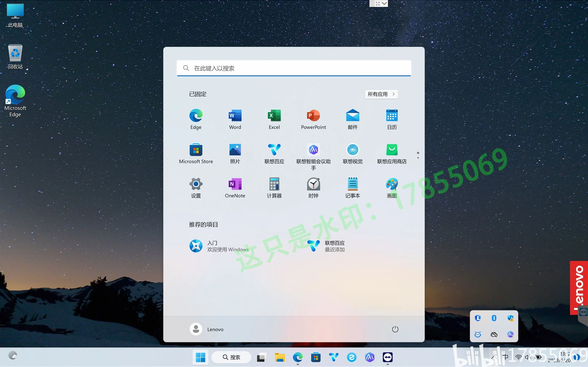Go to next pinned apps page dots
Viewport: 588px width, 367px height.
click(418, 155)
